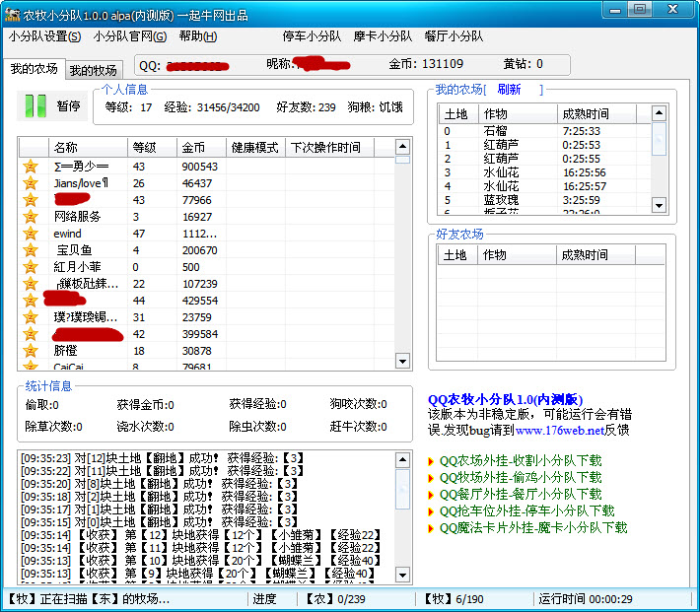The width and height of the screenshot is (700, 612).
Task: Sort friends list by 金币 column header
Action: [201, 148]
